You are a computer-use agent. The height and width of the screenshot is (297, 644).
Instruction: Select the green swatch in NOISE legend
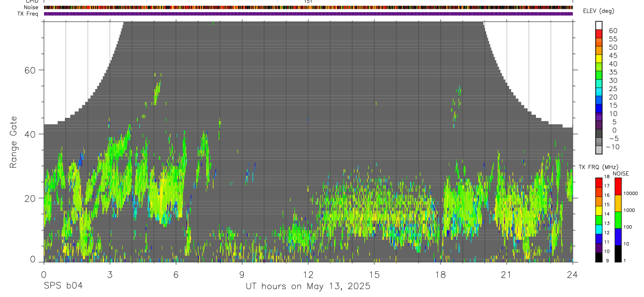618,220
